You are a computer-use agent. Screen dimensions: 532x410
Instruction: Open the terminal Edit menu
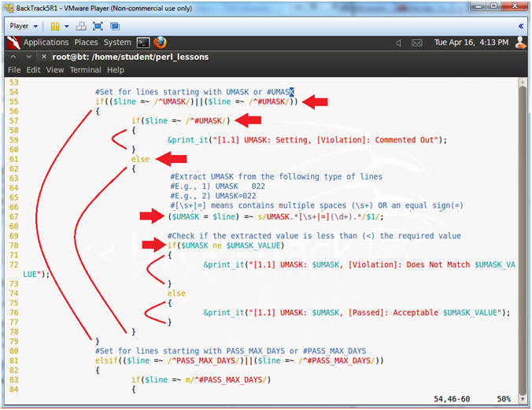coord(33,70)
